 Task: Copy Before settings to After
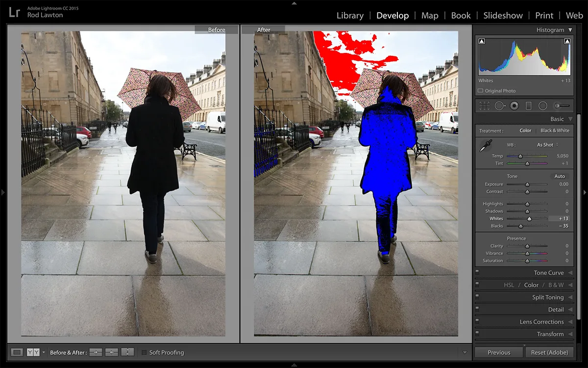pyautogui.click(x=96, y=352)
